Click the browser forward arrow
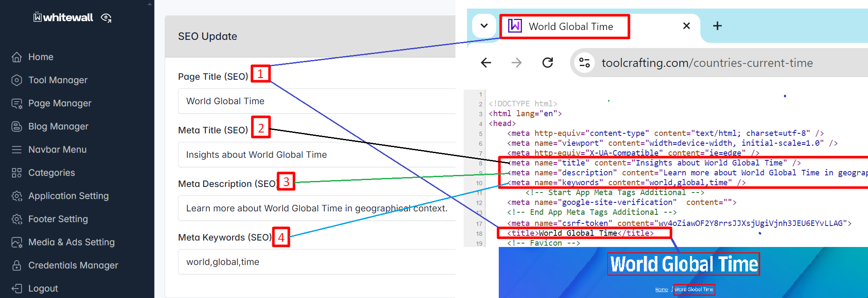This screenshot has width=868, height=298. point(517,63)
